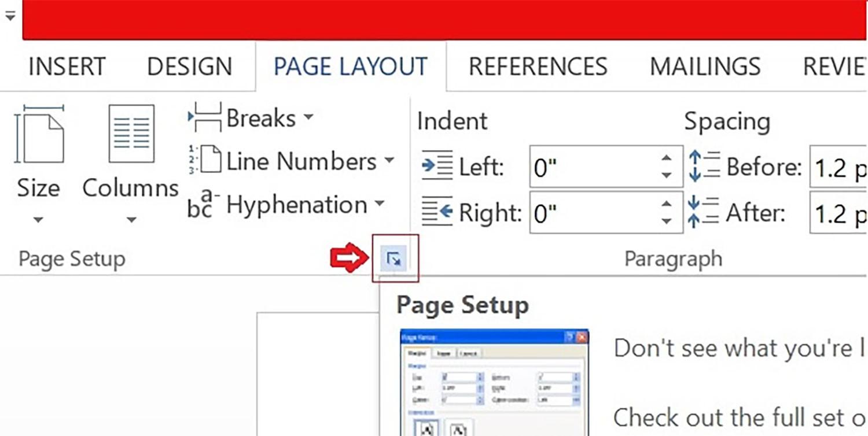Viewport: 868px width, 436px height.
Task: Switch to the REFERENCES tab
Action: point(537,66)
